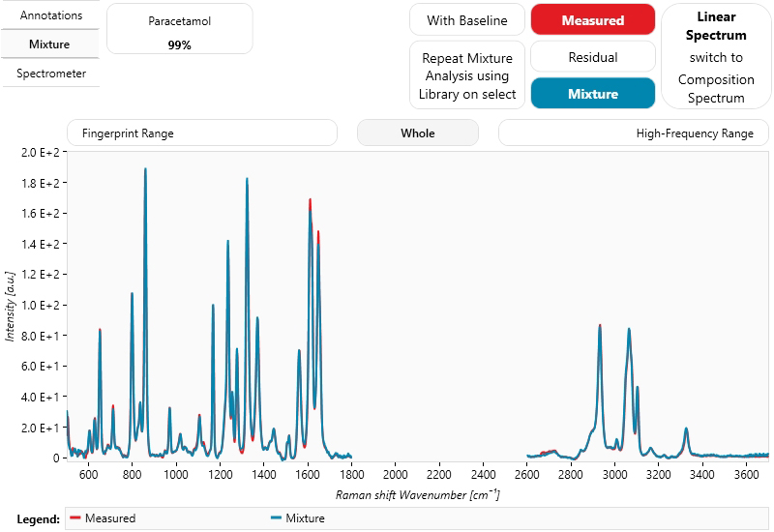Zoom to the Fingerprint Range
The image size is (774, 532).
tap(201, 133)
